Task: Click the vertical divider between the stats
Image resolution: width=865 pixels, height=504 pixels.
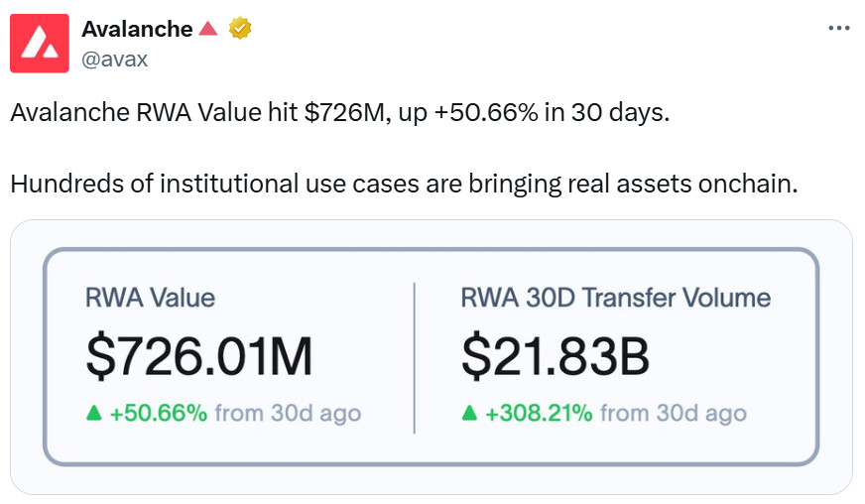Action: point(415,358)
